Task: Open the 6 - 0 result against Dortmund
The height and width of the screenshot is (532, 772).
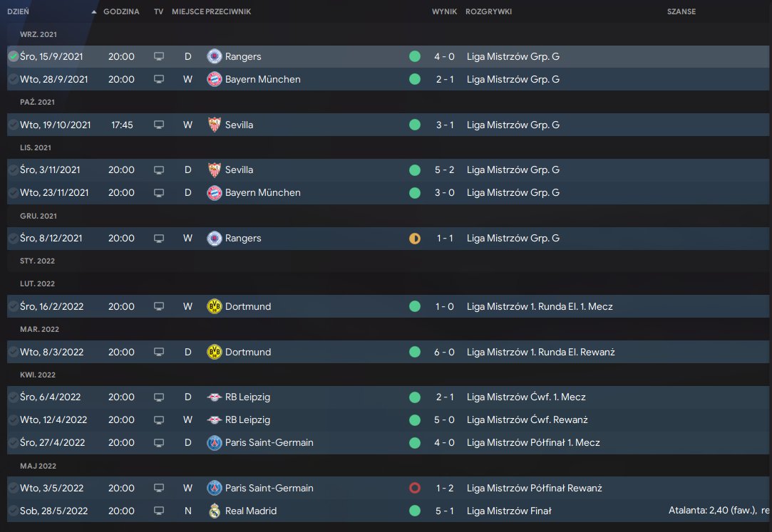Action: point(444,352)
